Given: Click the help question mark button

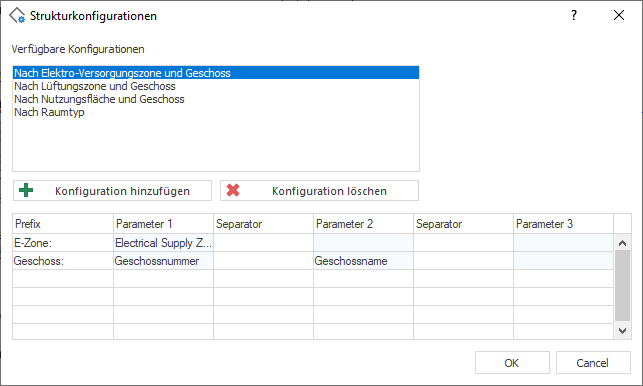Looking at the screenshot, I should coord(574,16).
